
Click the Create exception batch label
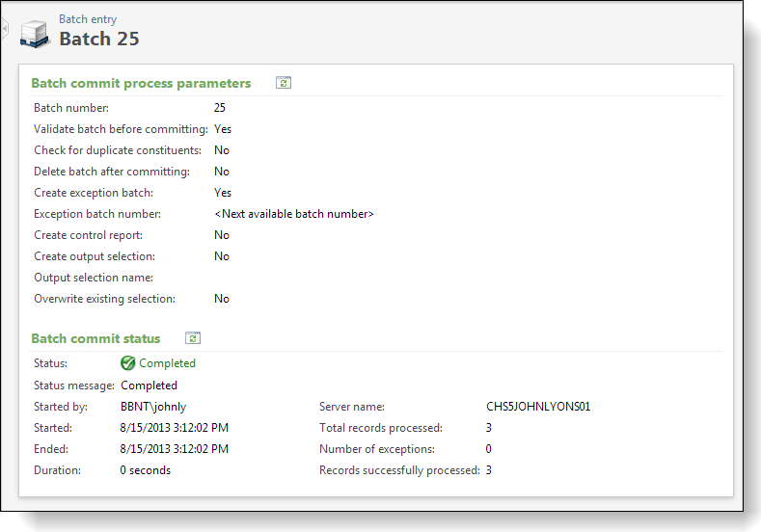[94, 193]
